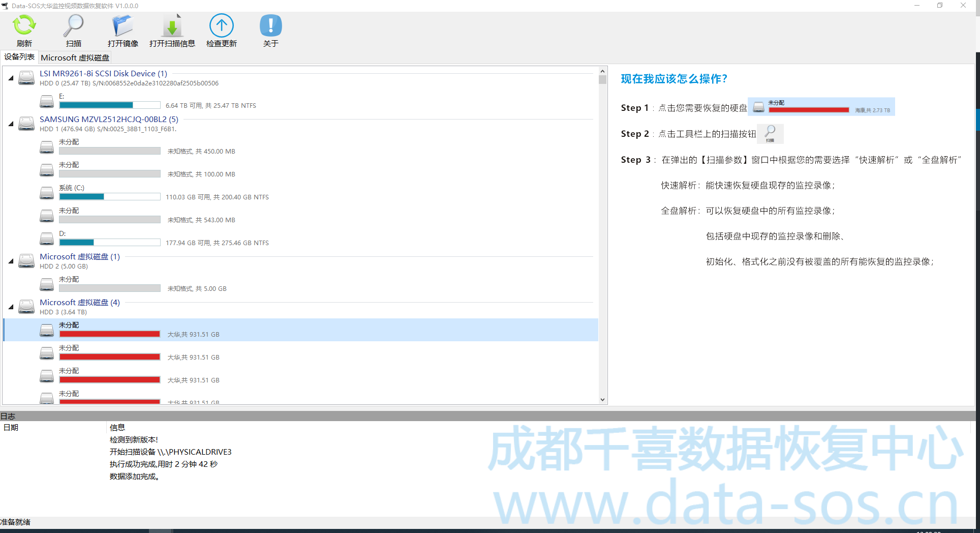Switch to the 设备列表 tab
980x533 pixels.
19,57
